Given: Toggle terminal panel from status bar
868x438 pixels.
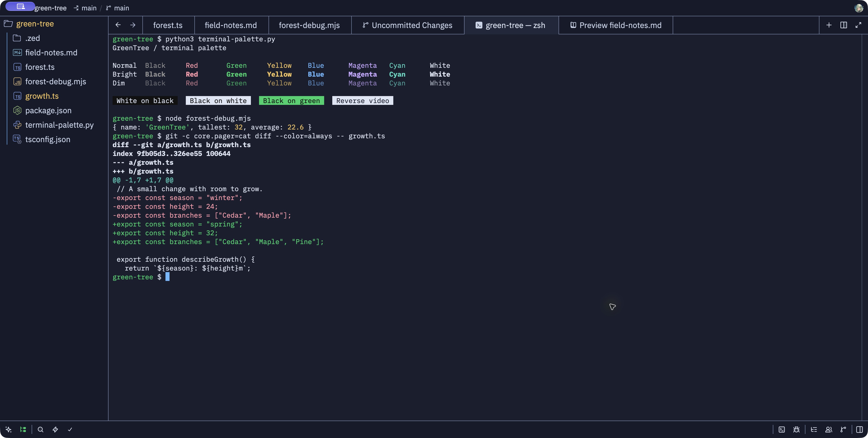Looking at the screenshot, I should point(782,430).
